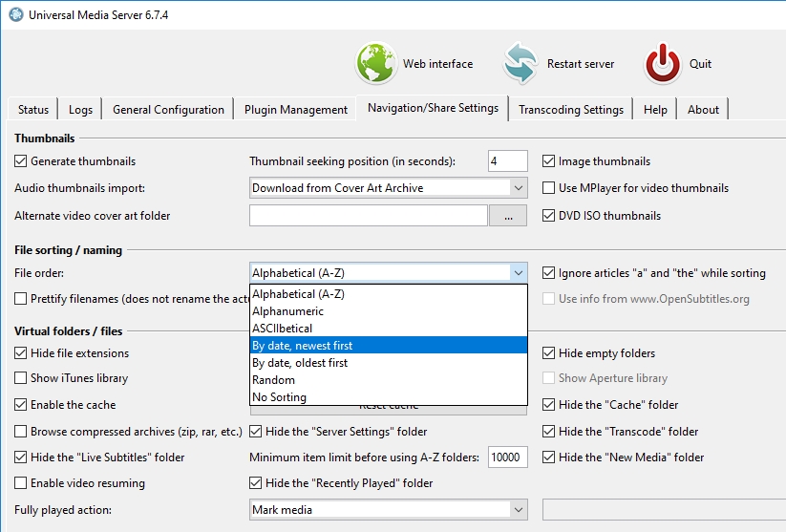
Task: Open the Logs tab
Action: [x=80, y=109]
